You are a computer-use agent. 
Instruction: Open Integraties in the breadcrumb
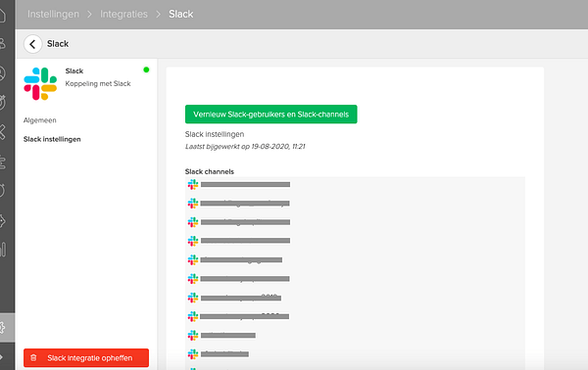click(123, 15)
